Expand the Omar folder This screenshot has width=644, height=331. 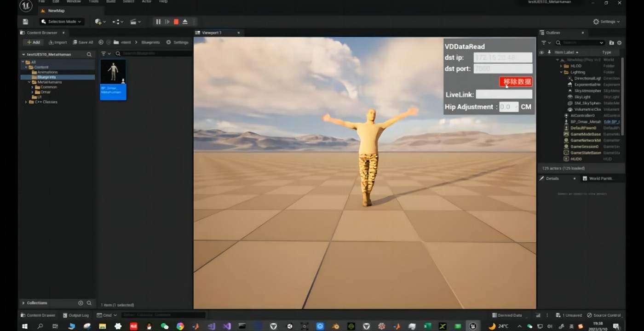(x=33, y=92)
